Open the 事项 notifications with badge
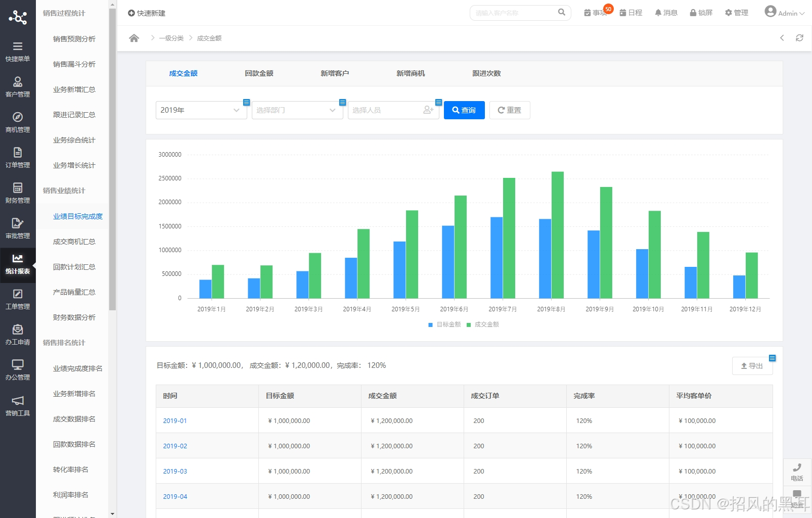The height and width of the screenshot is (518, 812). (596, 13)
